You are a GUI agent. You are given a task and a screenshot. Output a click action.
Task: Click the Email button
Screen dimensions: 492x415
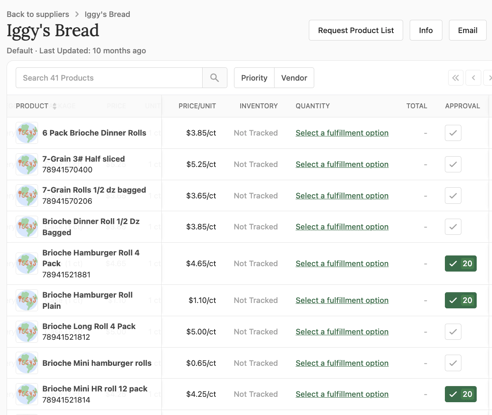point(467,30)
